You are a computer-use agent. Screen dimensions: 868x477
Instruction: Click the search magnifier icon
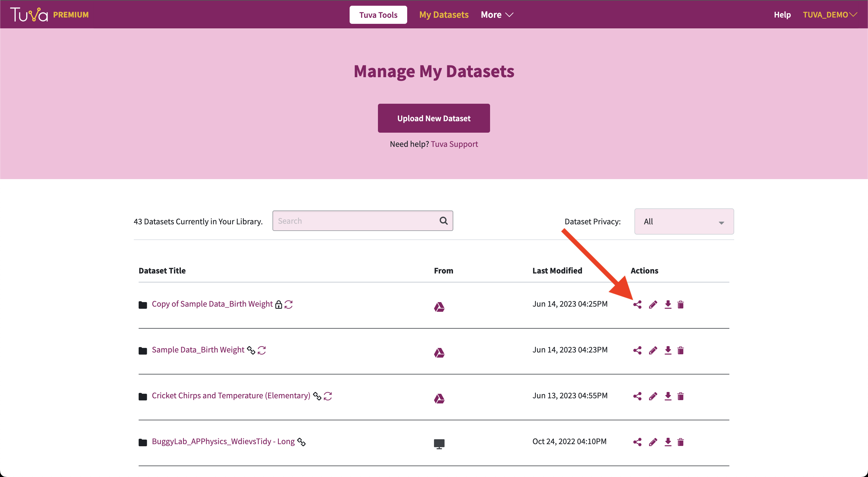[443, 221]
